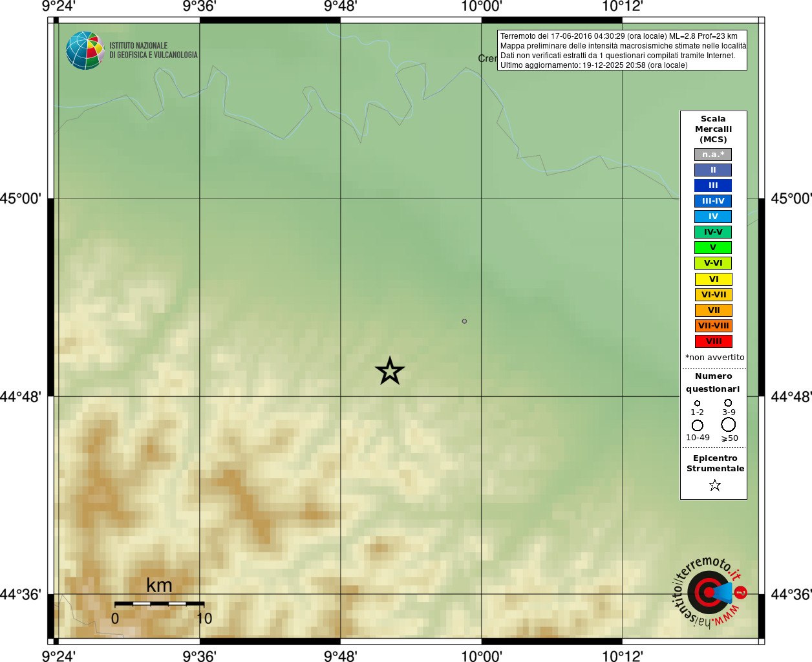Select the n.a. gray legend swatch

[x=713, y=155]
